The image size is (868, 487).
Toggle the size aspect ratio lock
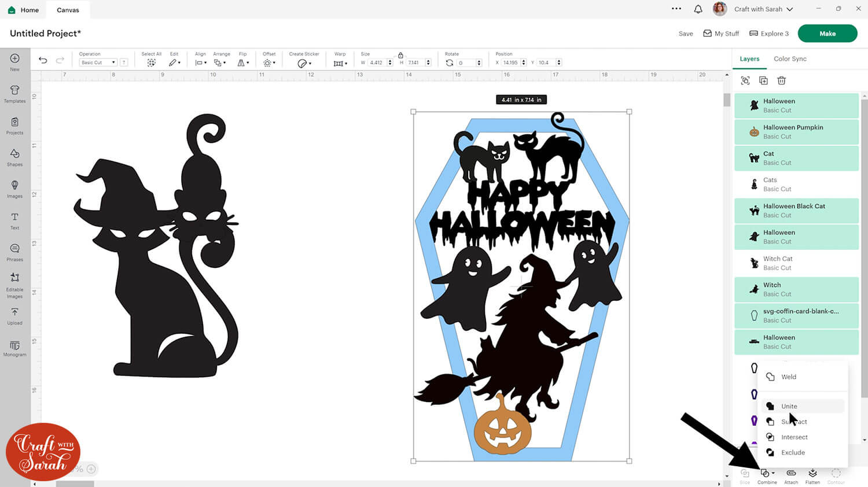400,55
